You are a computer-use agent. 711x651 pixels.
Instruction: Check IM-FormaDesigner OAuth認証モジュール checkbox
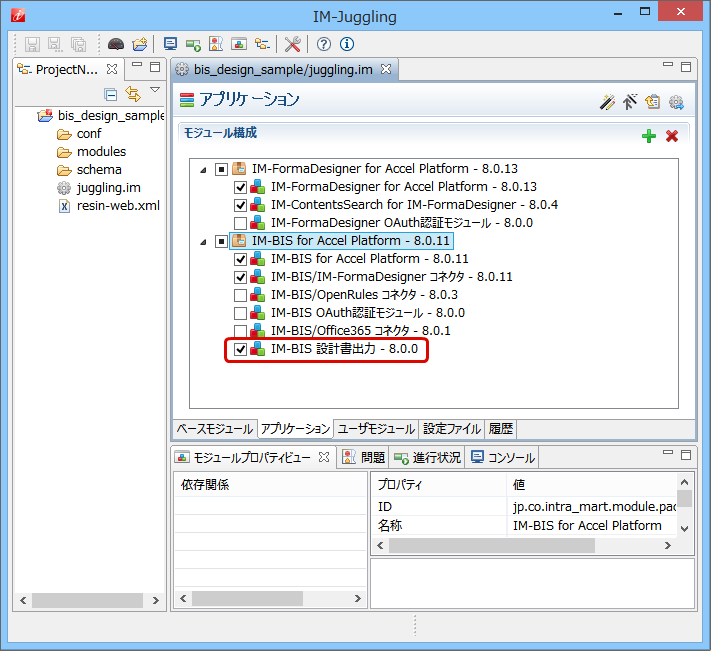tap(240, 223)
